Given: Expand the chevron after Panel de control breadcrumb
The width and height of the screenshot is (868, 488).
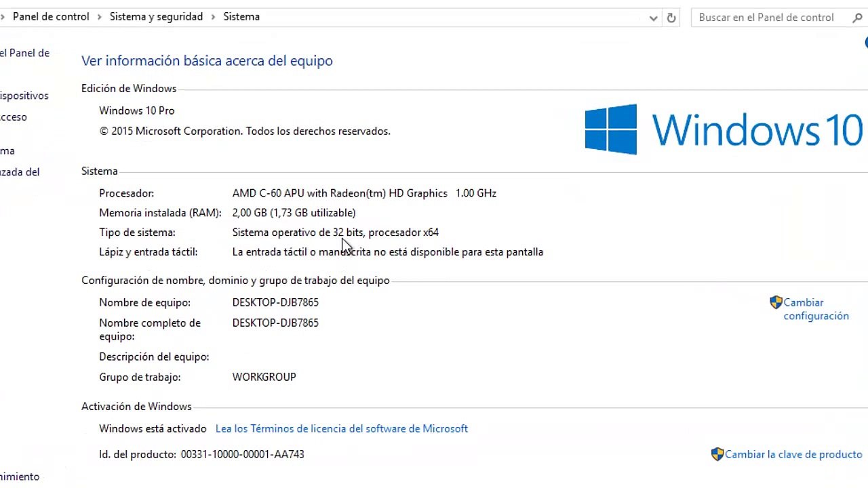Looking at the screenshot, I should tap(100, 17).
